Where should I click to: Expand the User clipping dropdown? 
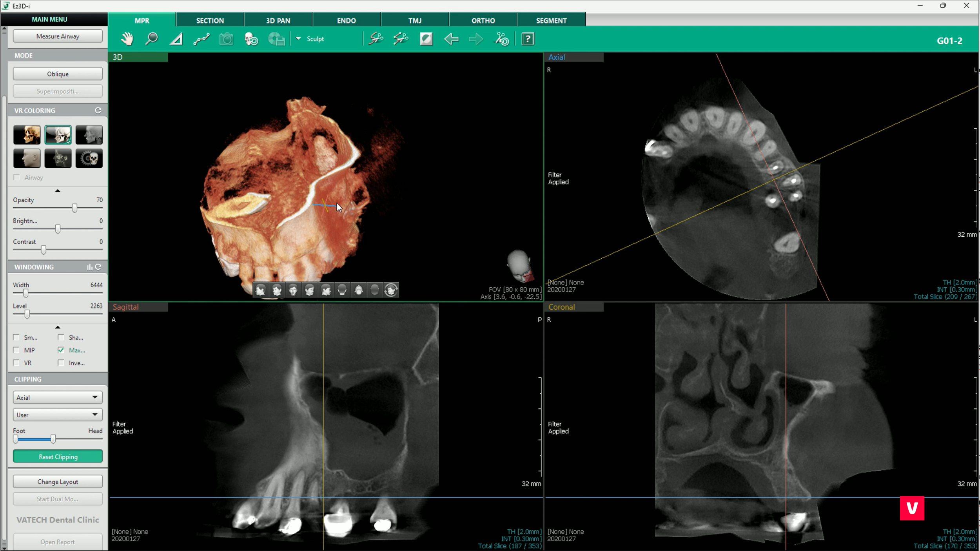[x=58, y=415]
